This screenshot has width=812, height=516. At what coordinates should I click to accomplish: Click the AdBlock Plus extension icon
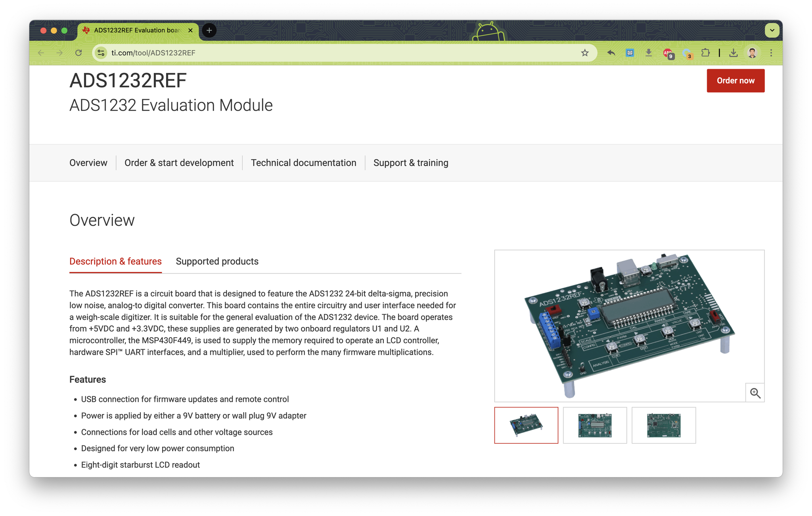point(668,53)
